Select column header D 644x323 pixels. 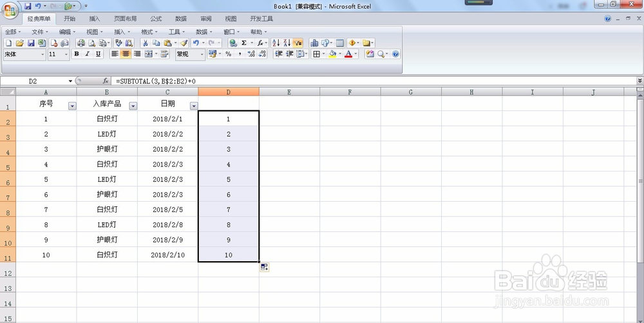click(229, 92)
